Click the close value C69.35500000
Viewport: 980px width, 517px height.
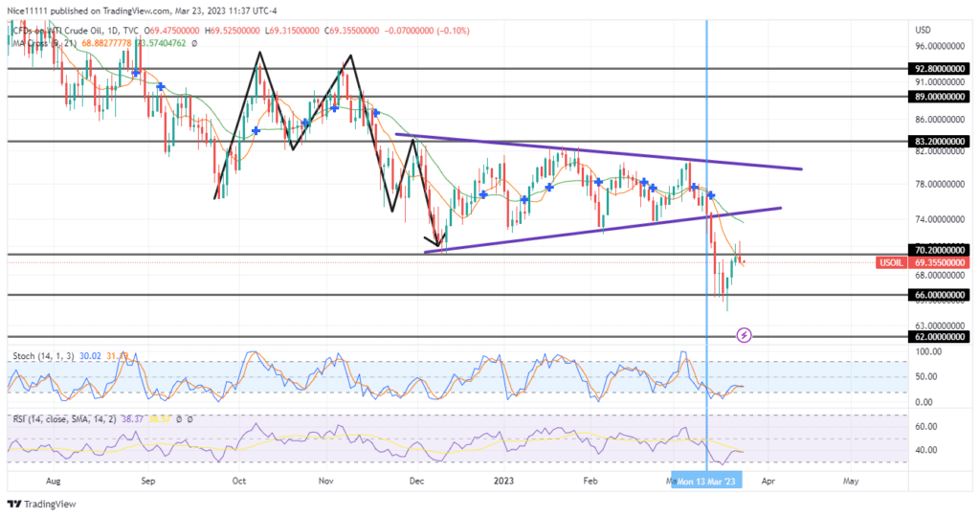pyautogui.click(x=352, y=30)
